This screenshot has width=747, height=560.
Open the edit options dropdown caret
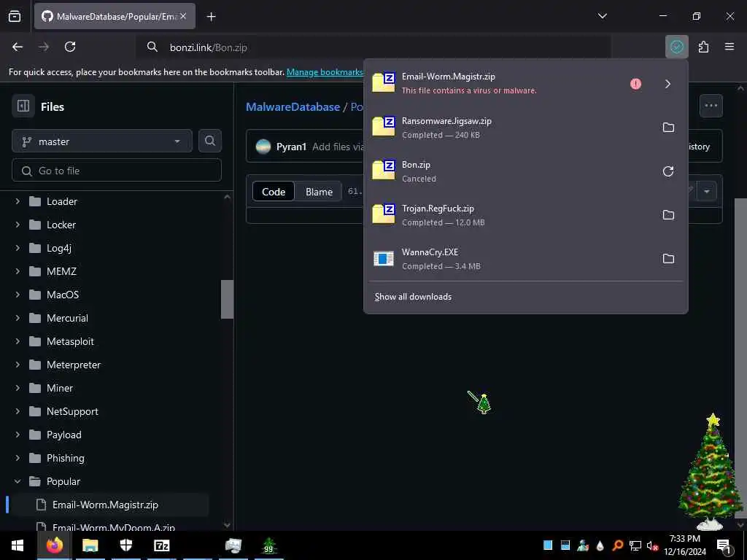[x=706, y=192]
